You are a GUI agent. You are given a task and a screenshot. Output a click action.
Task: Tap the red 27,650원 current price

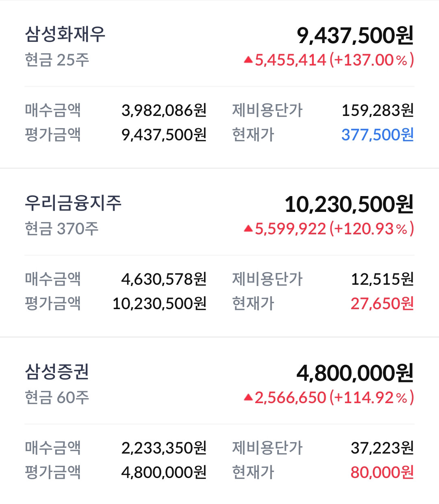[382, 303]
